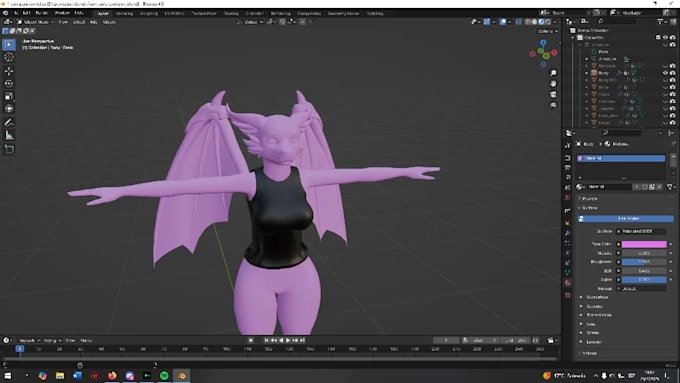Play the animation forward
This screenshot has width=680, height=383.
pyautogui.click(x=288, y=340)
